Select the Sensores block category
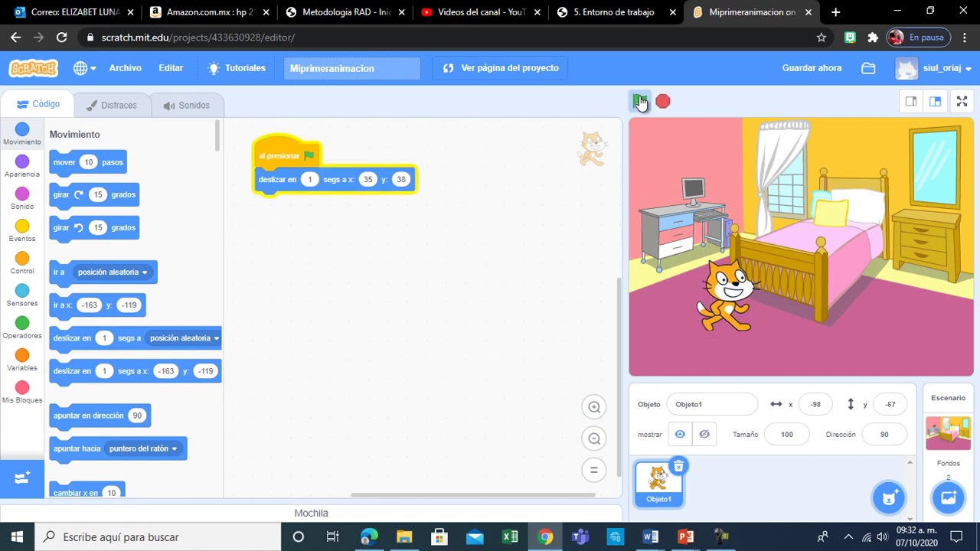This screenshot has width=980, height=551. [x=22, y=295]
